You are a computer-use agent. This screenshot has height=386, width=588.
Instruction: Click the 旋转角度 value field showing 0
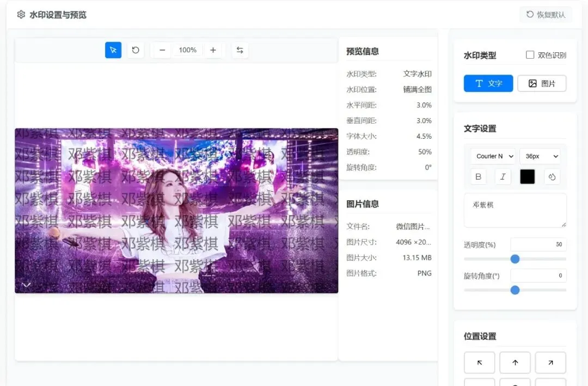538,275
